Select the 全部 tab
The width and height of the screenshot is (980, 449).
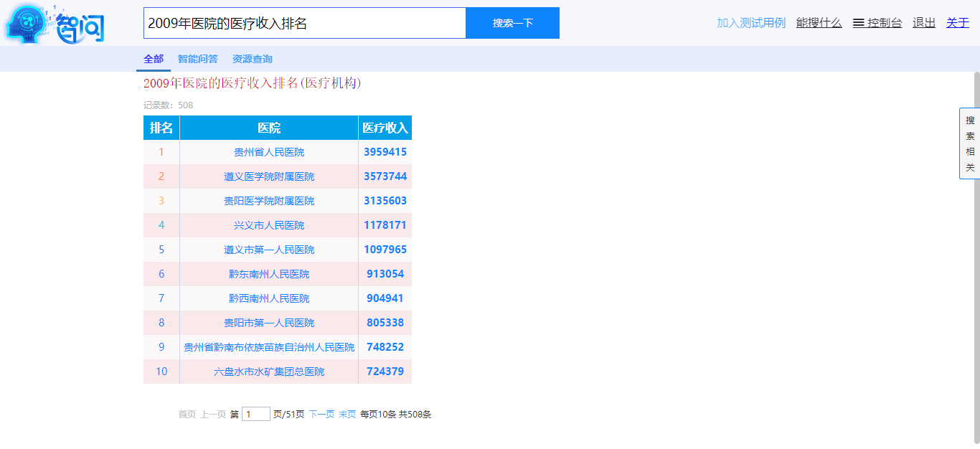pyautogui.click(x=153, y=59)
